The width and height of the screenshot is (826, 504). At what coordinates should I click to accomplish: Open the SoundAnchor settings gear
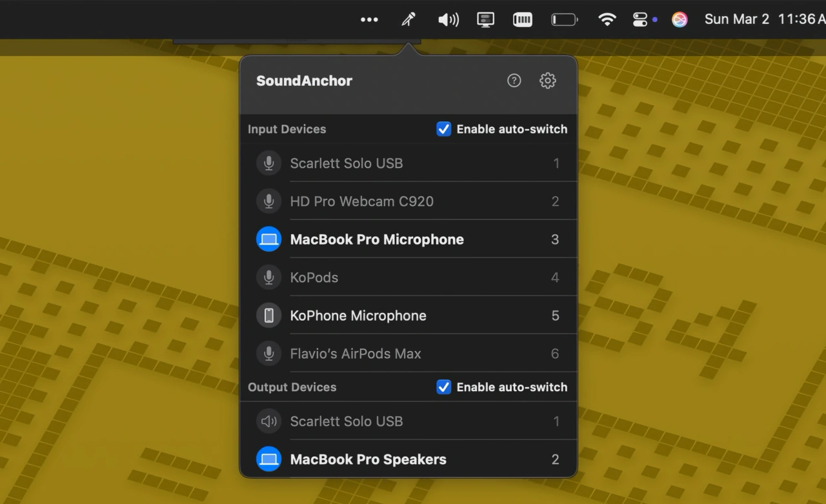coord(547,80)
